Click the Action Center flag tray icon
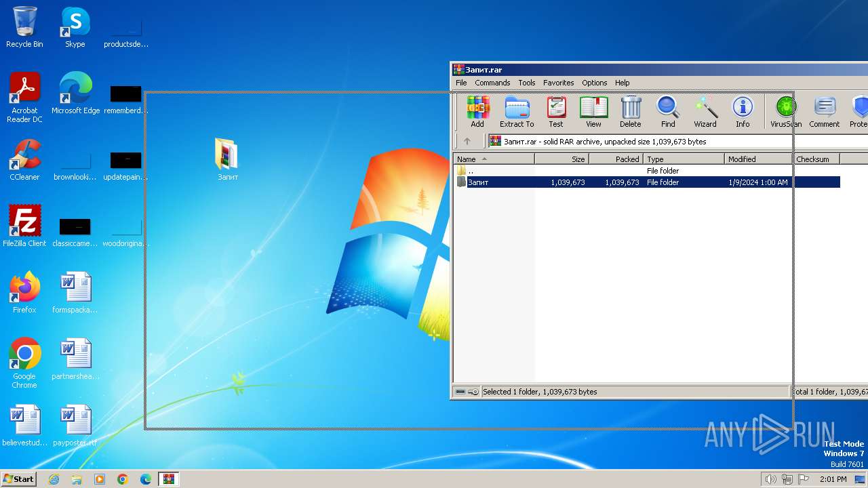 [804, 479]
